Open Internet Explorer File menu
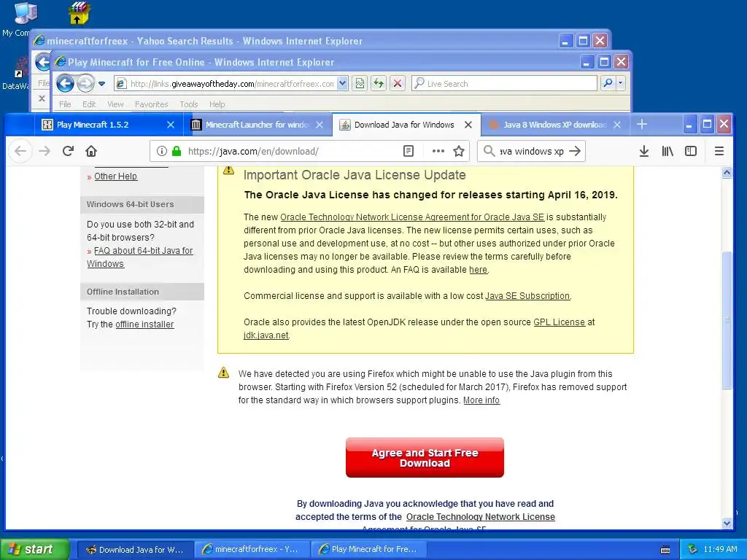Screen dimensions: 747x560 pos(65,104)
